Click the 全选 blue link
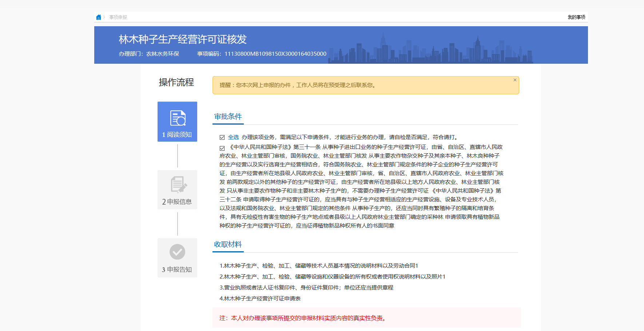This screenshot has height=331, width=644. pos(233,137)
